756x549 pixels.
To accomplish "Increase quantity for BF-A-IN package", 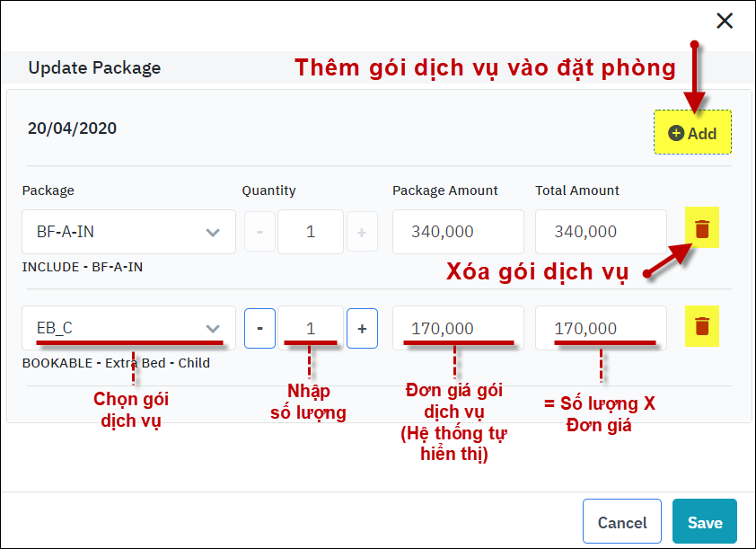I will [x=362, y=232].
